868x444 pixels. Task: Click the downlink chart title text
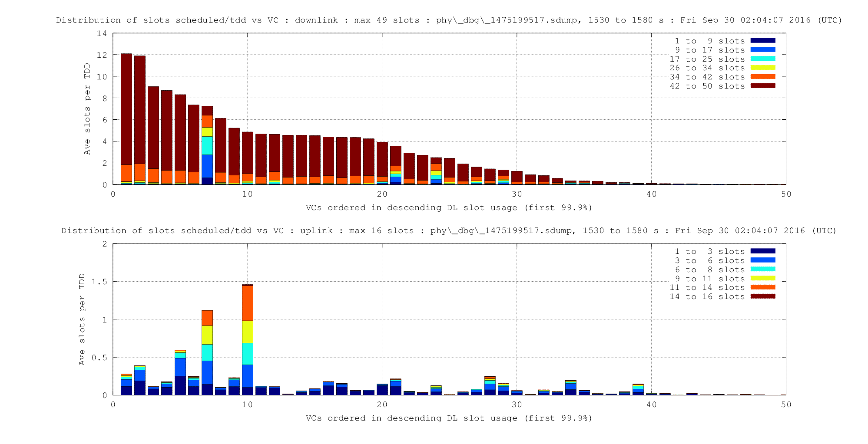(449, 20)
